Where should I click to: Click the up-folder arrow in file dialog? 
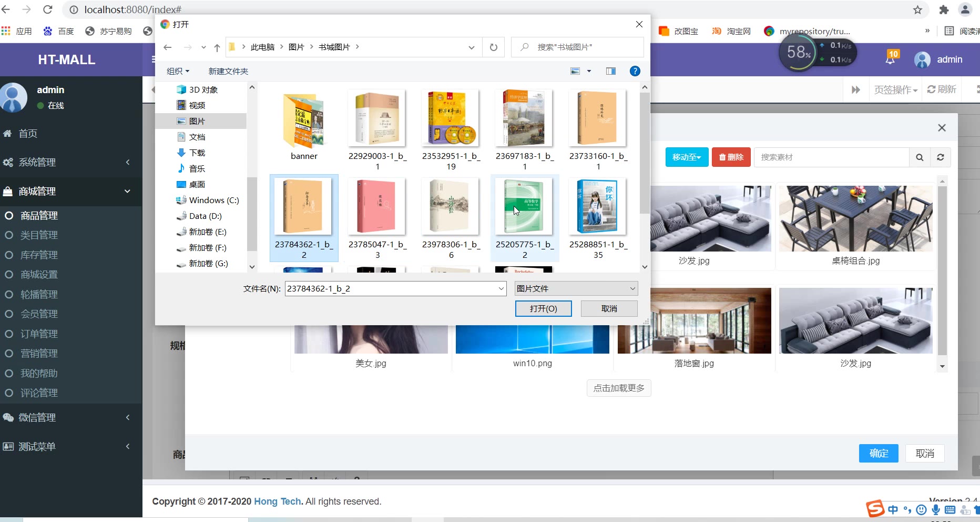(217, 47)
